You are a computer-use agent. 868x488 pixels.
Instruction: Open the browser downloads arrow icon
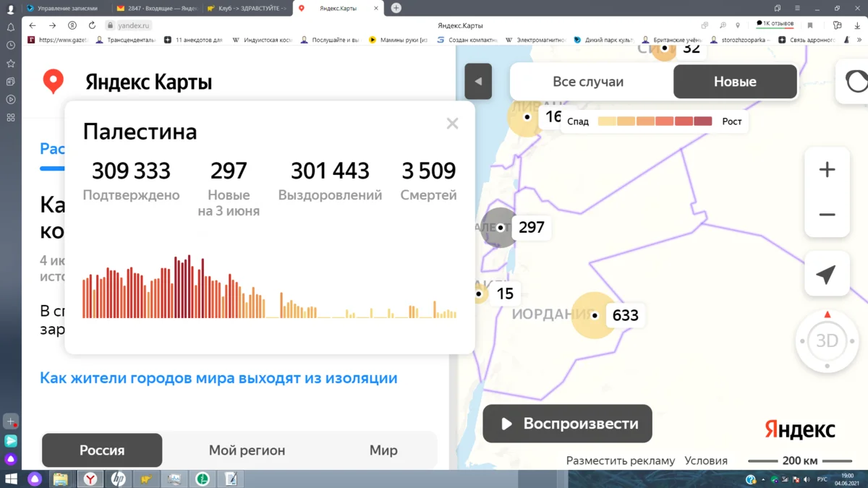pos(857,25)
